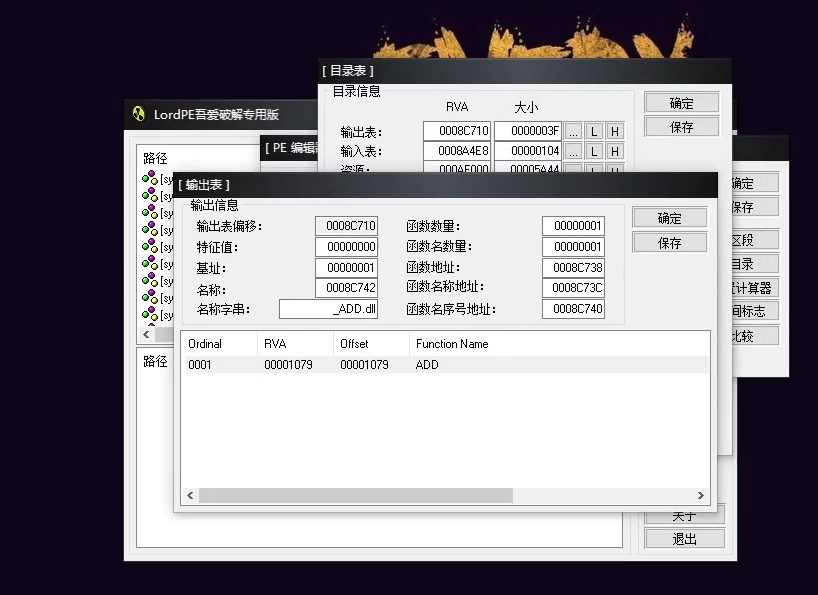This screenshot has height=595, width=818.
Task: Click the 输出表 size field 0000003F
Action: [x=528, y=131]
